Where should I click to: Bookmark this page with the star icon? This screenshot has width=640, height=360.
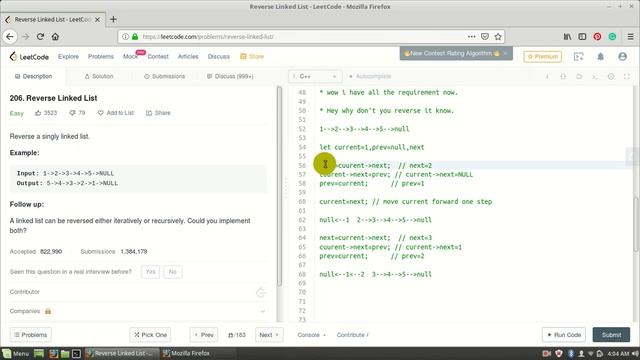pos(498,37)
